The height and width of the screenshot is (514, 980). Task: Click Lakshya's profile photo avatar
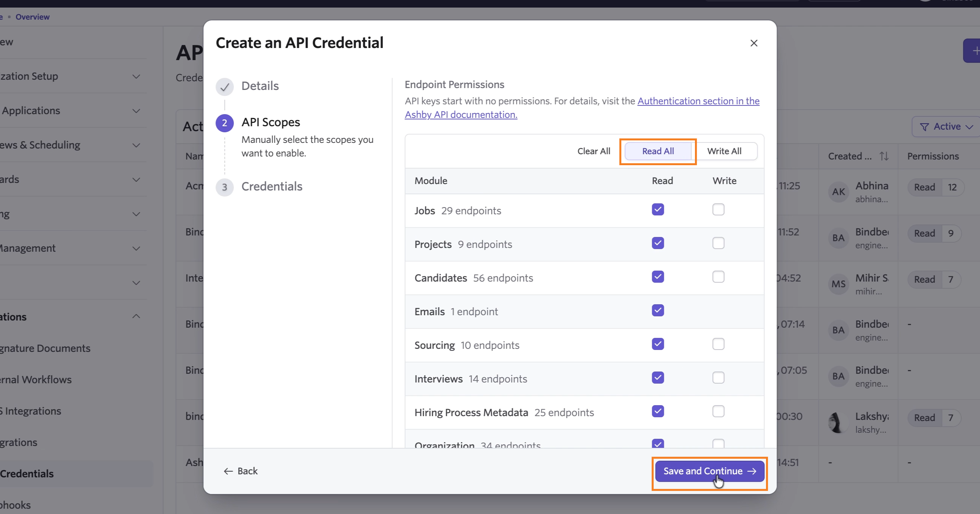839,423
